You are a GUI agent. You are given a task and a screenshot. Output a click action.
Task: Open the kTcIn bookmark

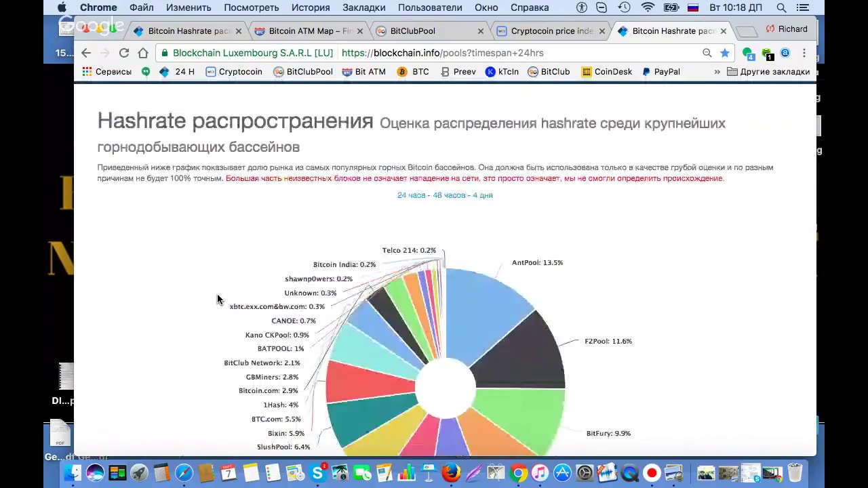(502, 72)
